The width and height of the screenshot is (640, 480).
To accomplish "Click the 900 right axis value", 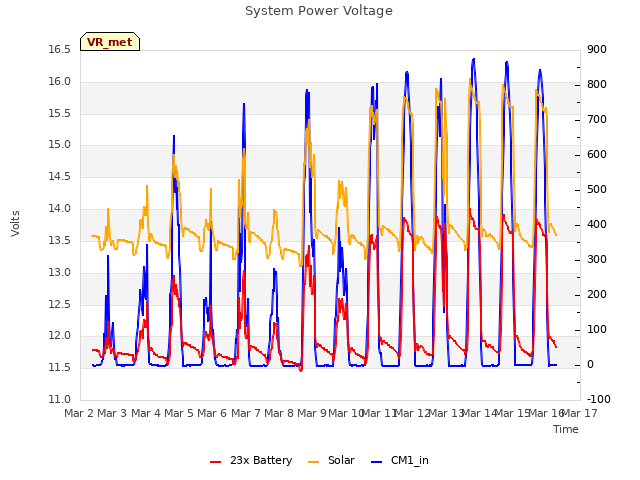I will 597,50.
